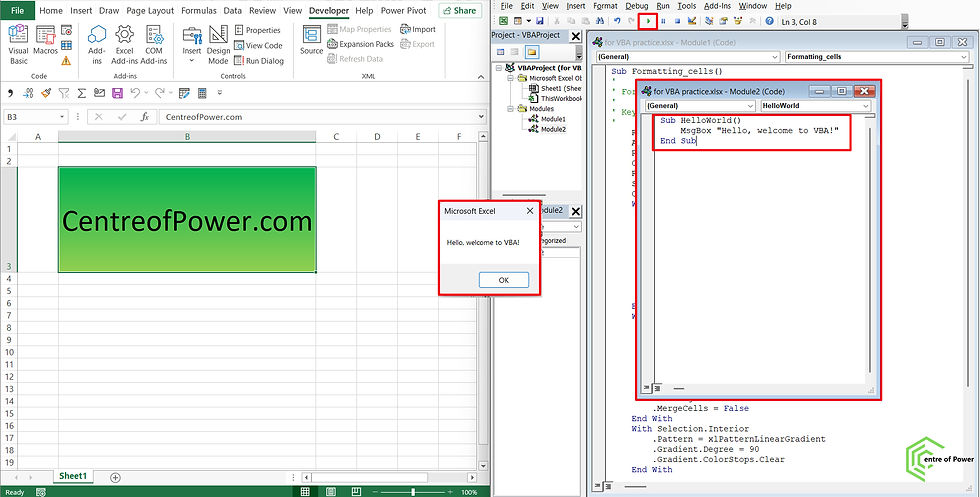Click the formula bar text CentreofPower.com
This screenshot has width=980, height=497.
point(204,117)
